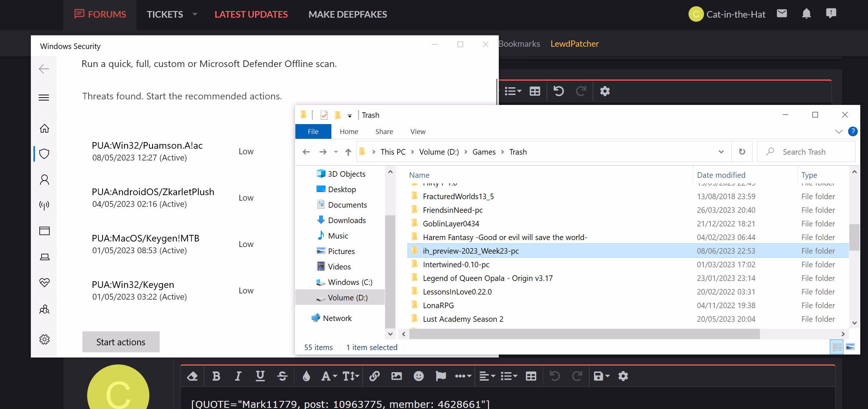
Task: Open Device performance & health heart icon
Action: (45, 282)
